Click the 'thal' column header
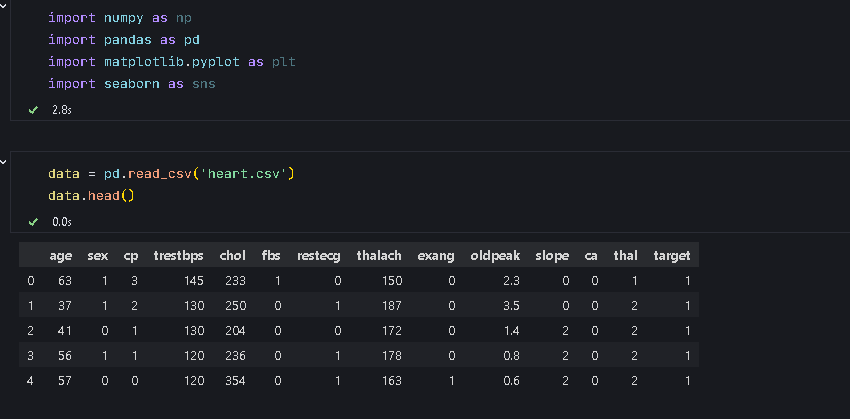 click(x=626, y=256)
